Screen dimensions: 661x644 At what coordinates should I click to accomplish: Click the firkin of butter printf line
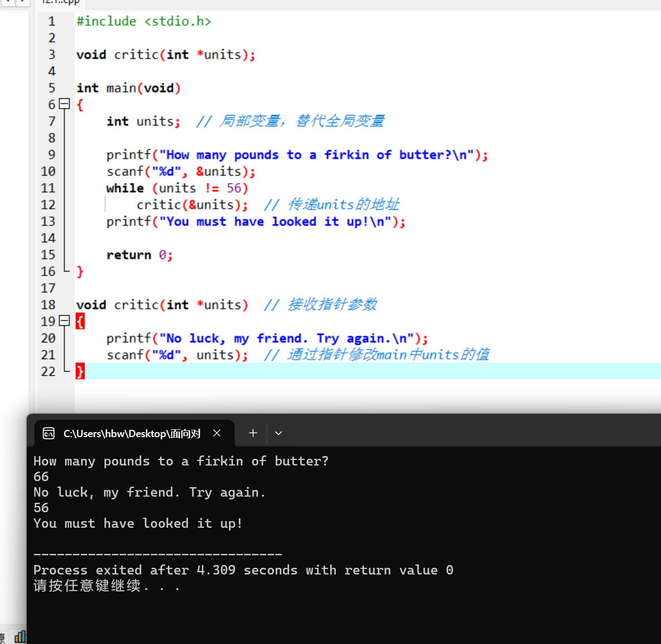(297, 155)
